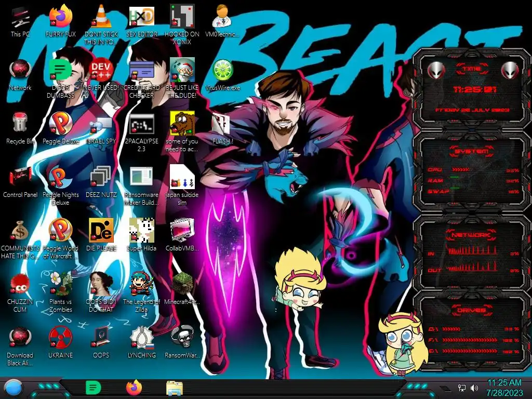This screenshot has height=399, width=532.
Task: Select the UKRAINE radiation icon
Action: tap(60, 343)
